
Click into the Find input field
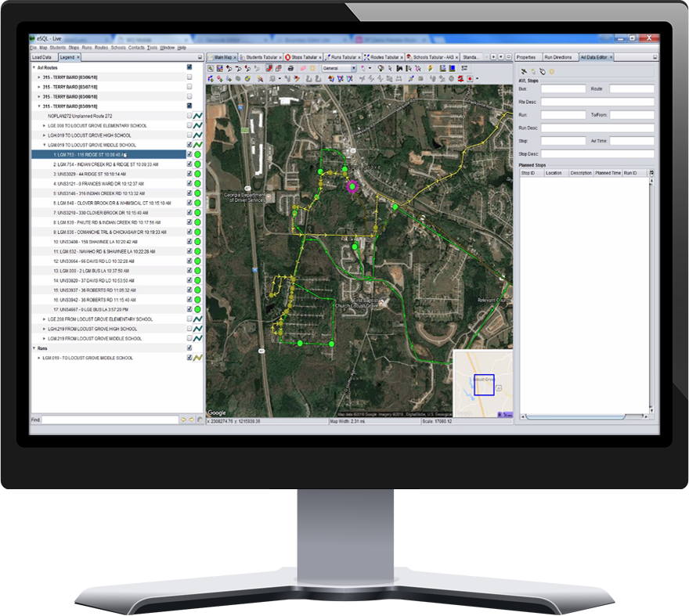pos(110,420)
